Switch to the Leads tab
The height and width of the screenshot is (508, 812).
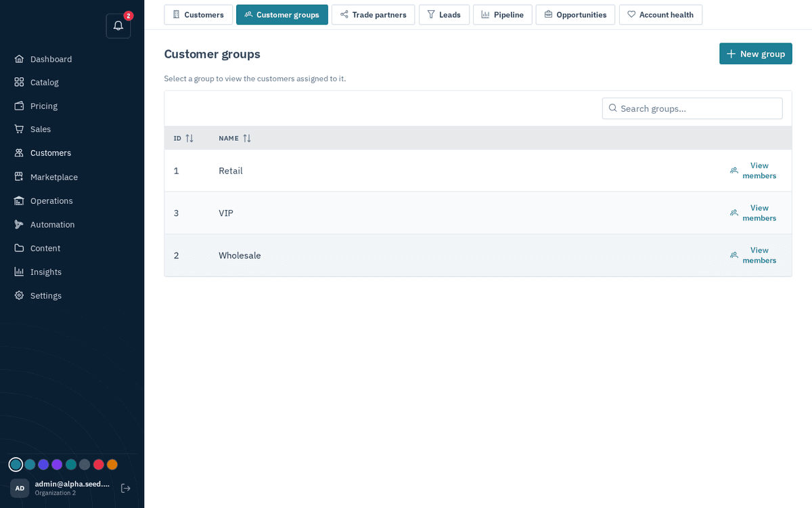click(444, 15)
